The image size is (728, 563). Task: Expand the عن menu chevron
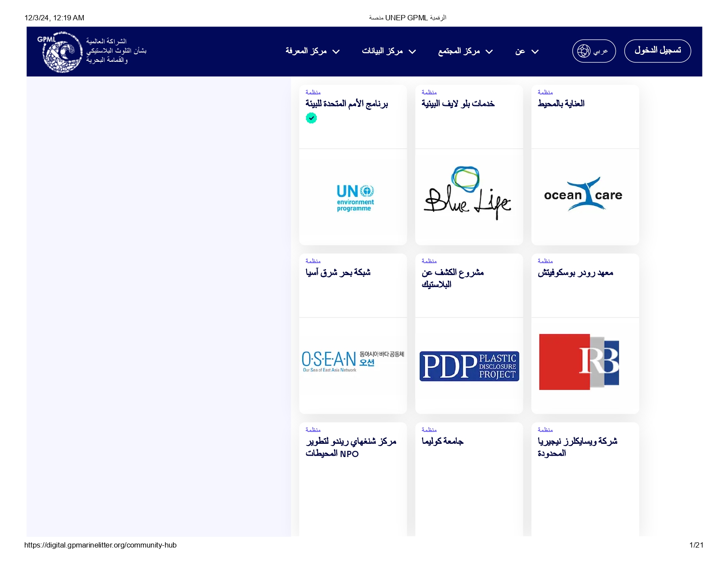[x=535, y=52]
